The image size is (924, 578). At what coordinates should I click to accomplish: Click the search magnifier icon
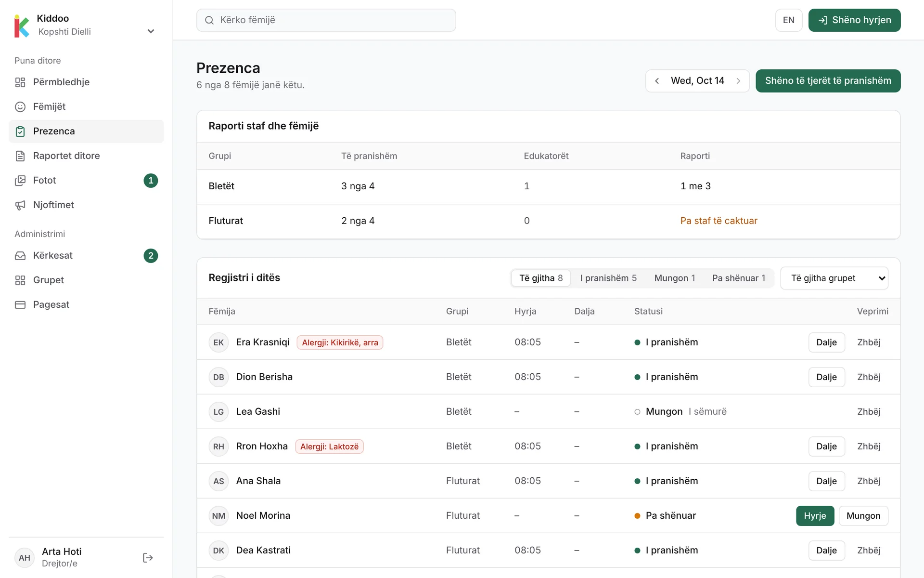(209, 20)
